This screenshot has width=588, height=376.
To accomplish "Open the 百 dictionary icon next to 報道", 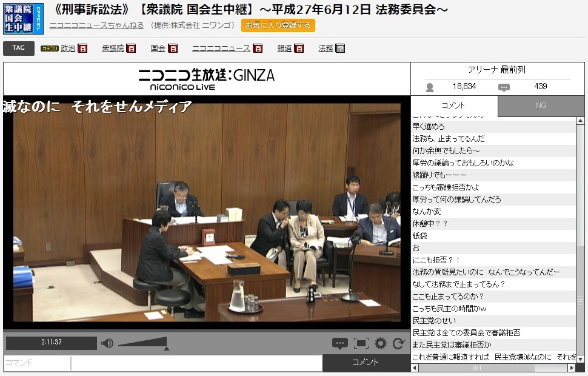I will 299,49.
